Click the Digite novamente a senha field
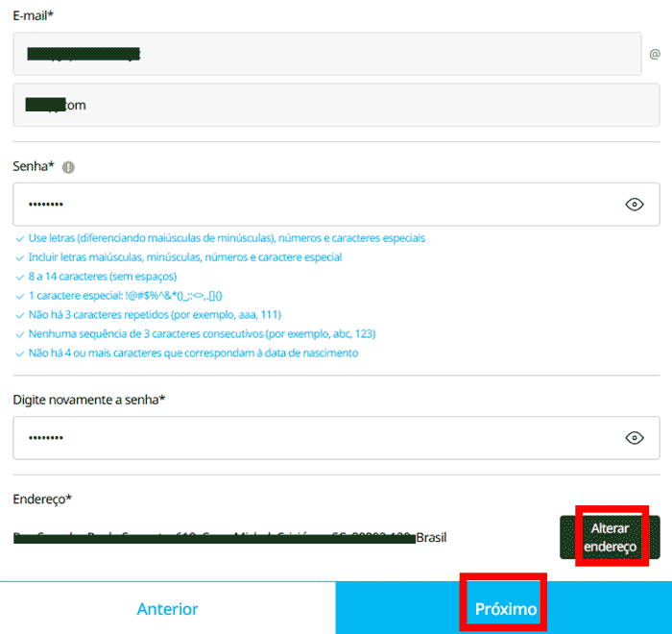The width and height of the screenshot is (672, 634). coord(336,438)
